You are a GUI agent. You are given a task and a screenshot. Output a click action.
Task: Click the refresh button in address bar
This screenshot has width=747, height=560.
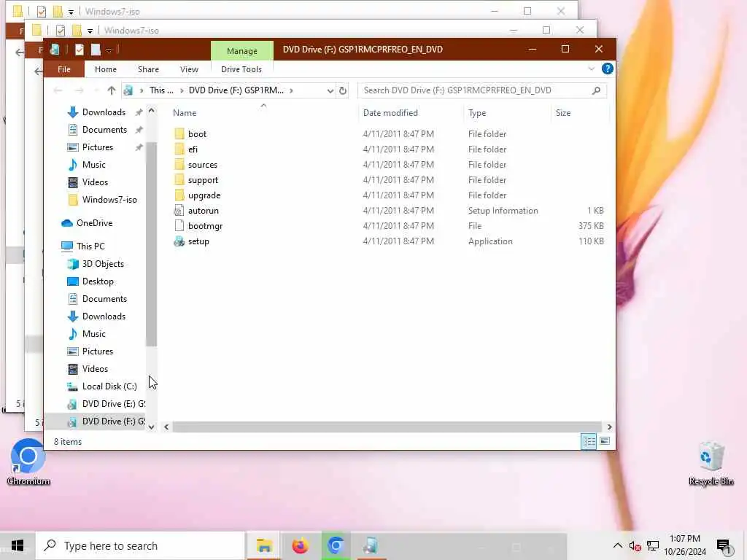point(343,90)
